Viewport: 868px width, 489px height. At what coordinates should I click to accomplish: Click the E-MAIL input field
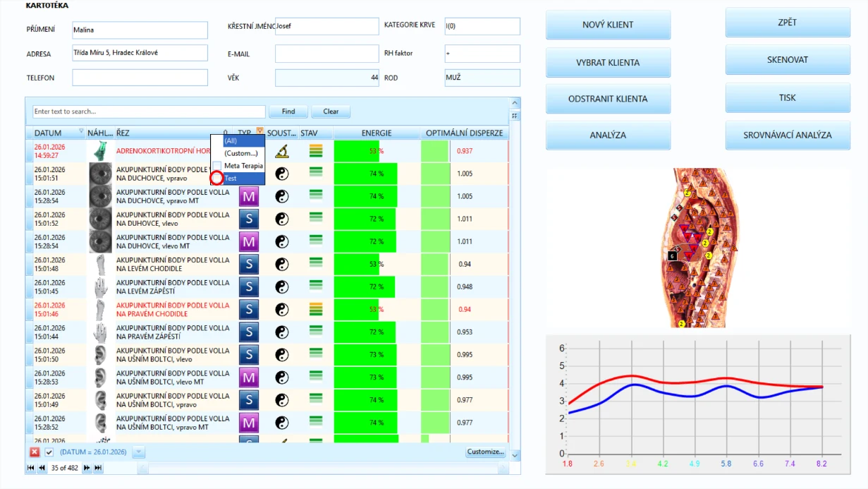point(326,54)
